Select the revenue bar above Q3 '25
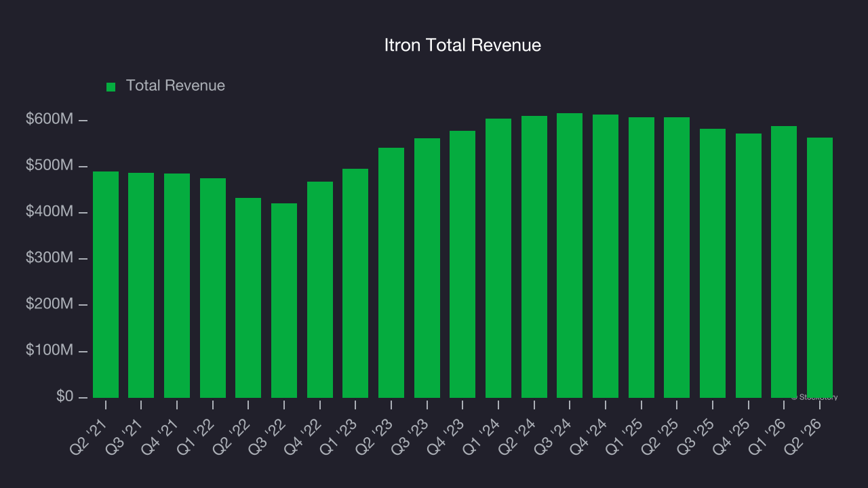 click(x=713, y=263)
